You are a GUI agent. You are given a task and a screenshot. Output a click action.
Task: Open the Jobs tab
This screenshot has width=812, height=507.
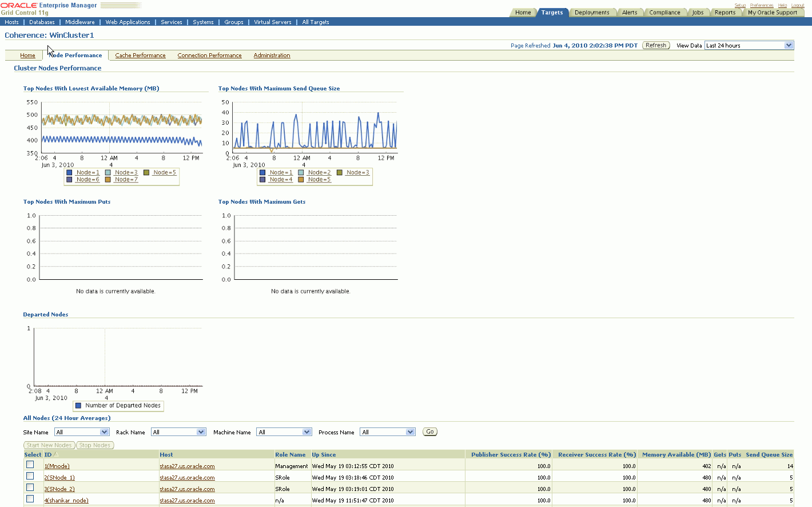point(698,13)
